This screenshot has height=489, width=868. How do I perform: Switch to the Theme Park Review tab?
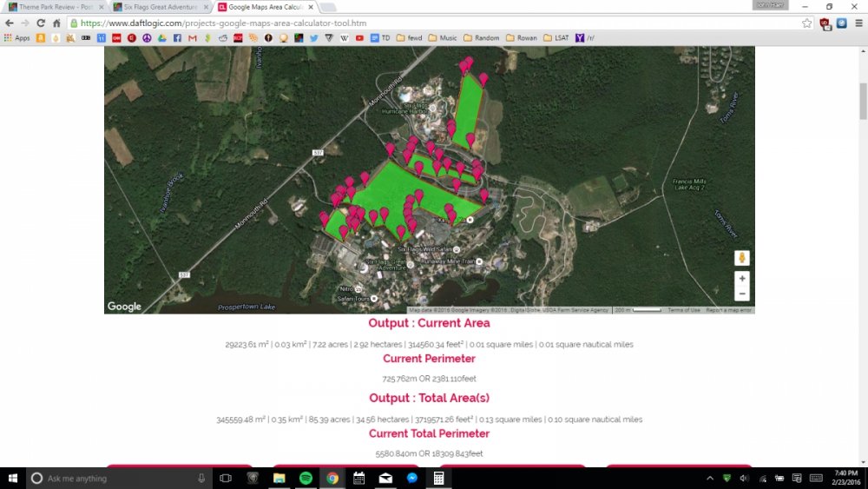[52, 7]
